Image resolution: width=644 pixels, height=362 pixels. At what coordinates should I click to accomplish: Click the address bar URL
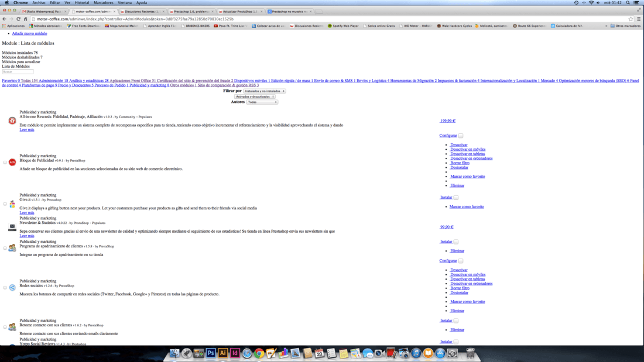[135, 19]
